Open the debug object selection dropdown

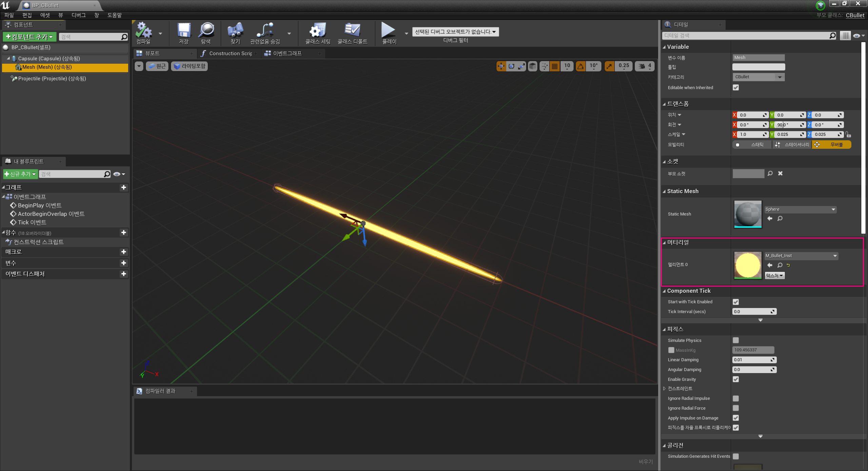(x=455, y=32)
